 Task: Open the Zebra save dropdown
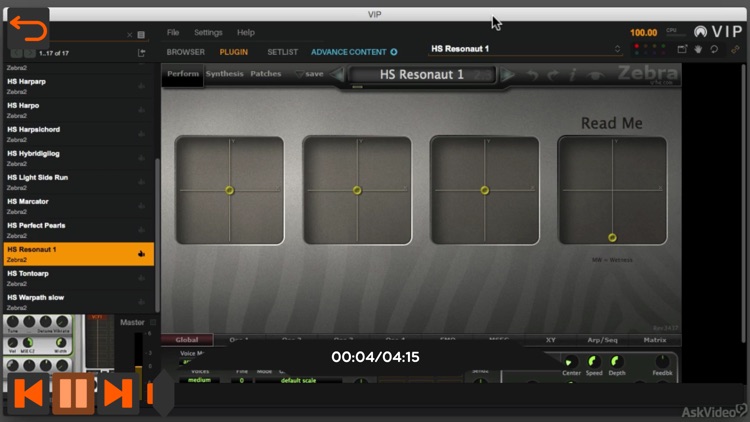pos(309,74)
